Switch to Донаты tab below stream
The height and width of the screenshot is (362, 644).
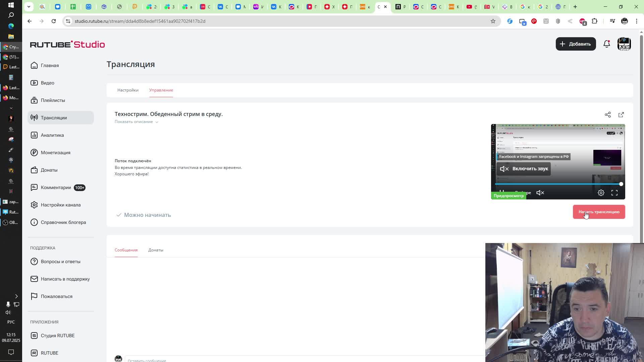tap(156, 250)
